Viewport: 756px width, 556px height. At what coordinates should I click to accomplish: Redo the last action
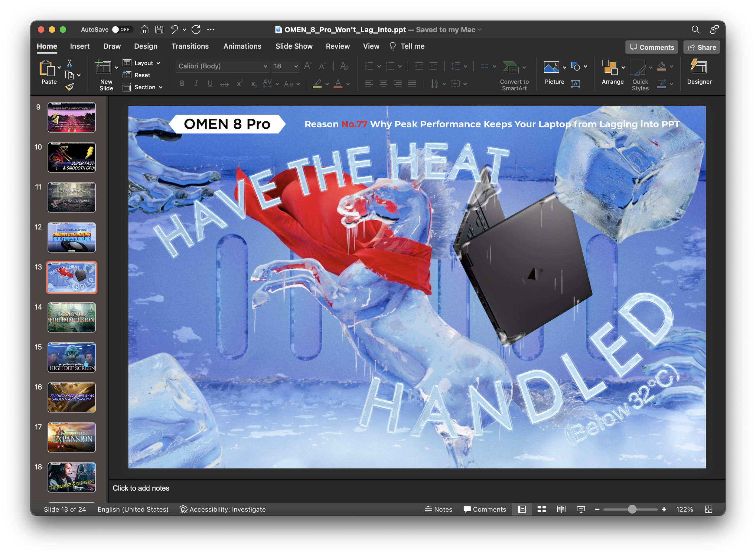pos(196,30)
